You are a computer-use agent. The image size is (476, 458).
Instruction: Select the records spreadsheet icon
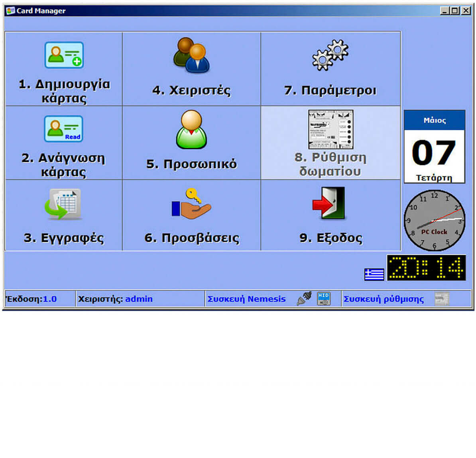63,204
